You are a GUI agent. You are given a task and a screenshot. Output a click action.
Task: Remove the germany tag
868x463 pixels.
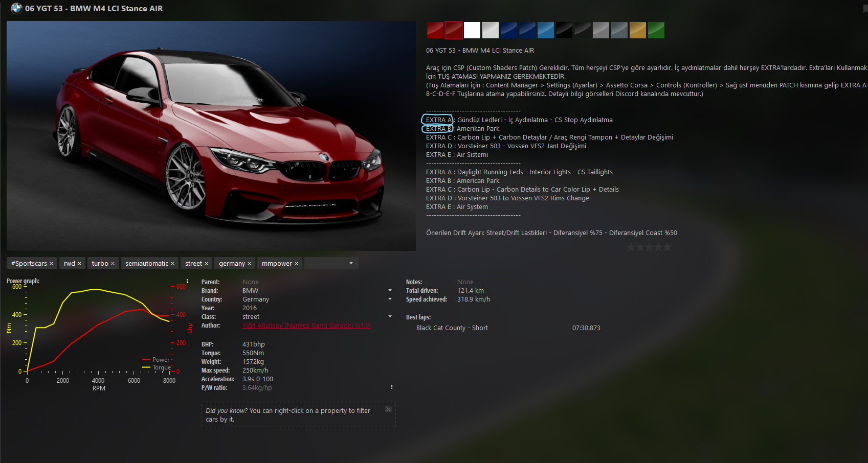(x=249, y=264)
